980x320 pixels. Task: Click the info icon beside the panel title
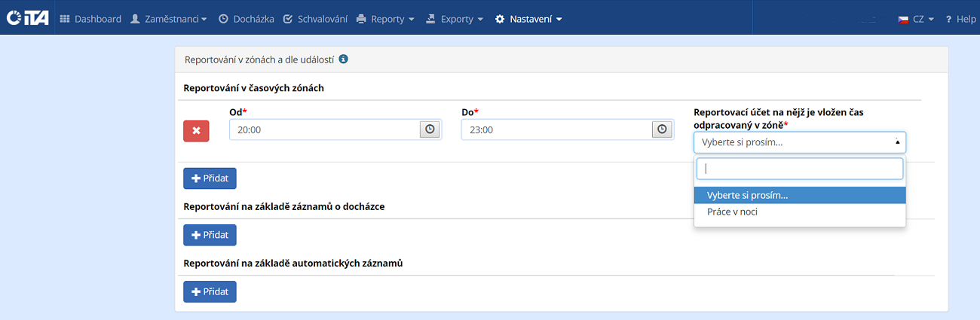coord(344,59)
